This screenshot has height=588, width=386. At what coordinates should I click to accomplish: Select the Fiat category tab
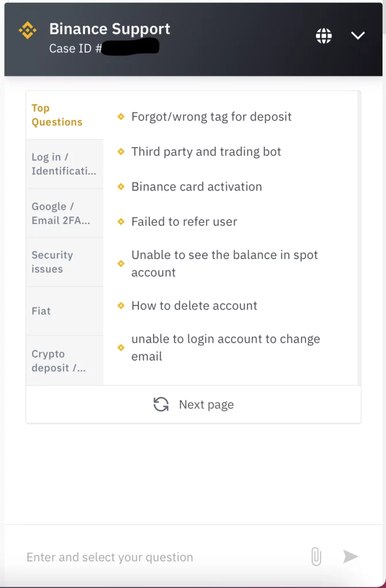(x=41, y=311)
